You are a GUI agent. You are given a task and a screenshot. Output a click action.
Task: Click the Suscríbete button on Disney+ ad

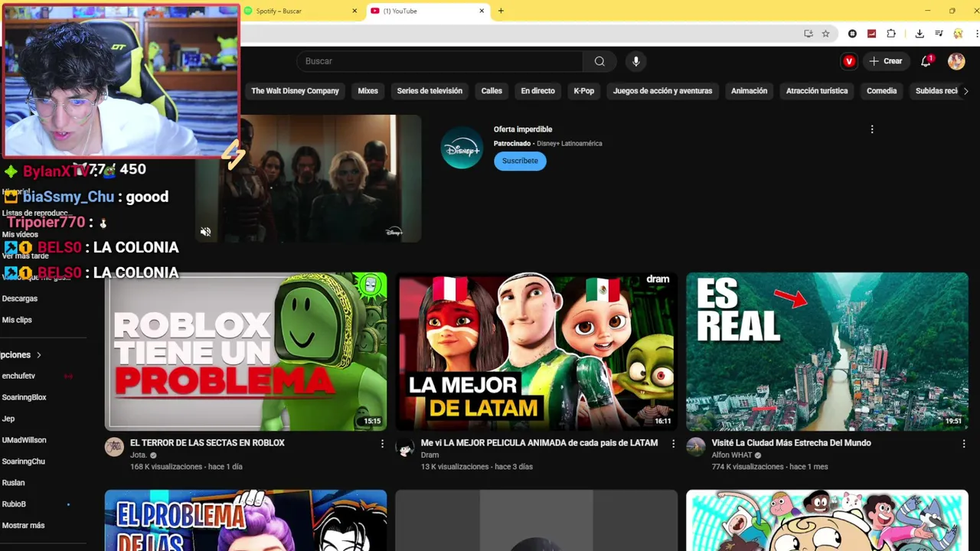tap(520, 161)
